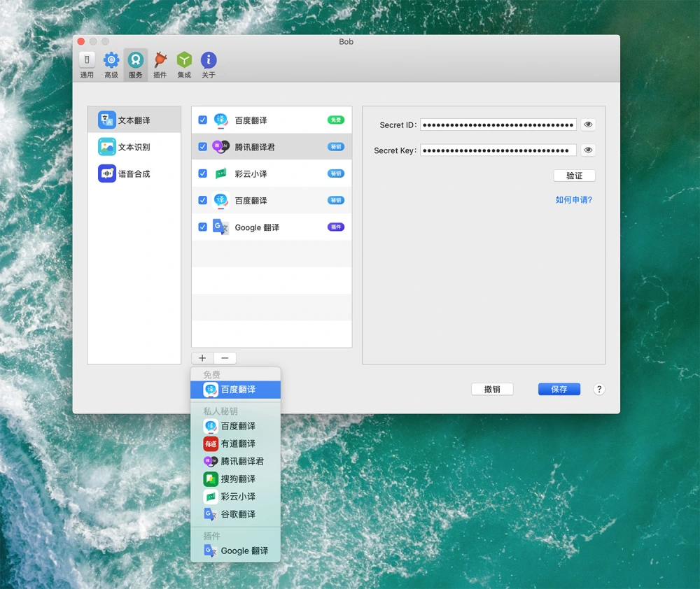Open the 集成 integration tab
This screenshot has height=589, width=700.
coord(184,65)
